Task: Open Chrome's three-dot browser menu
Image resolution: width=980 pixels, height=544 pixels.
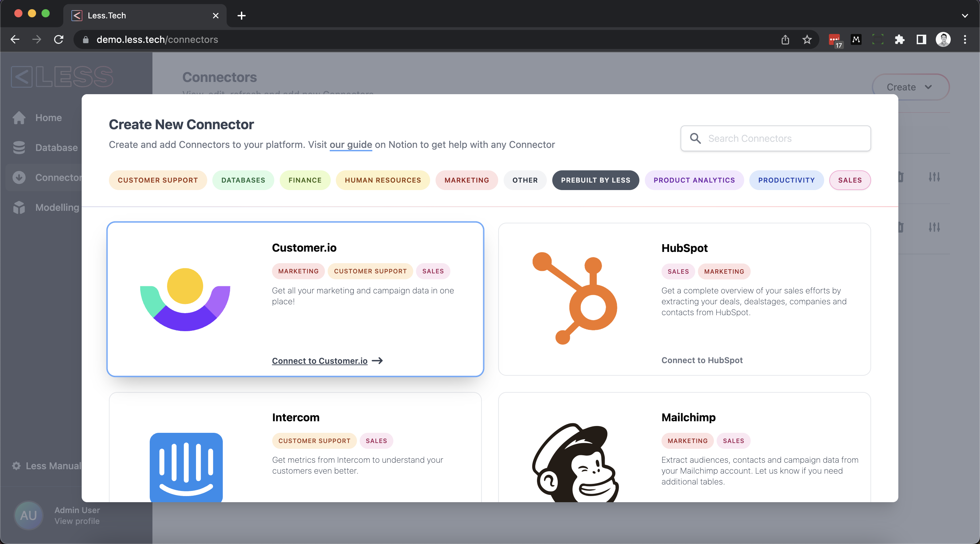Action: pos(965,39)
